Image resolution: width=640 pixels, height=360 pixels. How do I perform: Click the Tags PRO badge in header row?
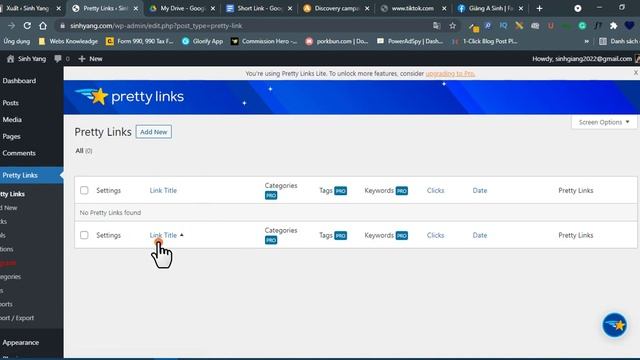tap(340, 191)
